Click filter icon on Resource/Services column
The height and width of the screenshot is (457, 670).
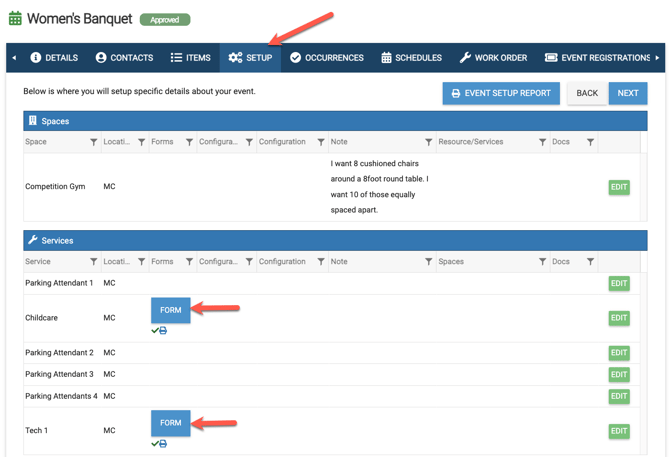(x=543, y=142)
